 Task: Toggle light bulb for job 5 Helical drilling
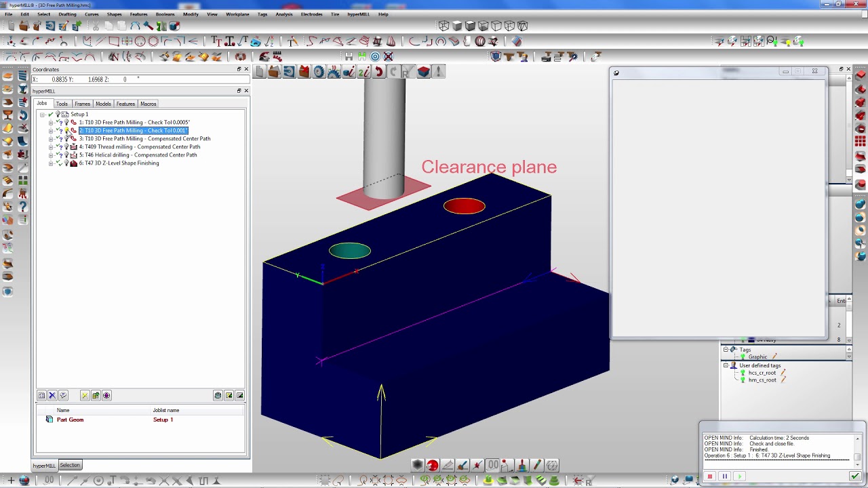point(66,155)
